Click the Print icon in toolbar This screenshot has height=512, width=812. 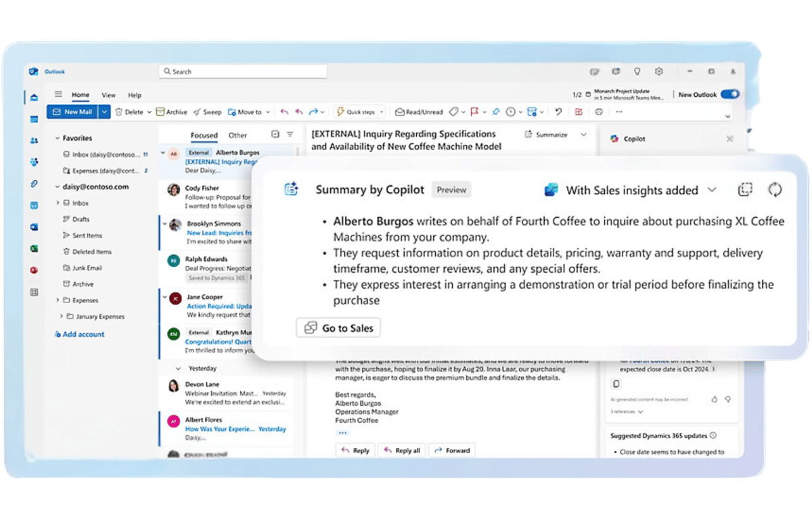[x=598, y=112]
